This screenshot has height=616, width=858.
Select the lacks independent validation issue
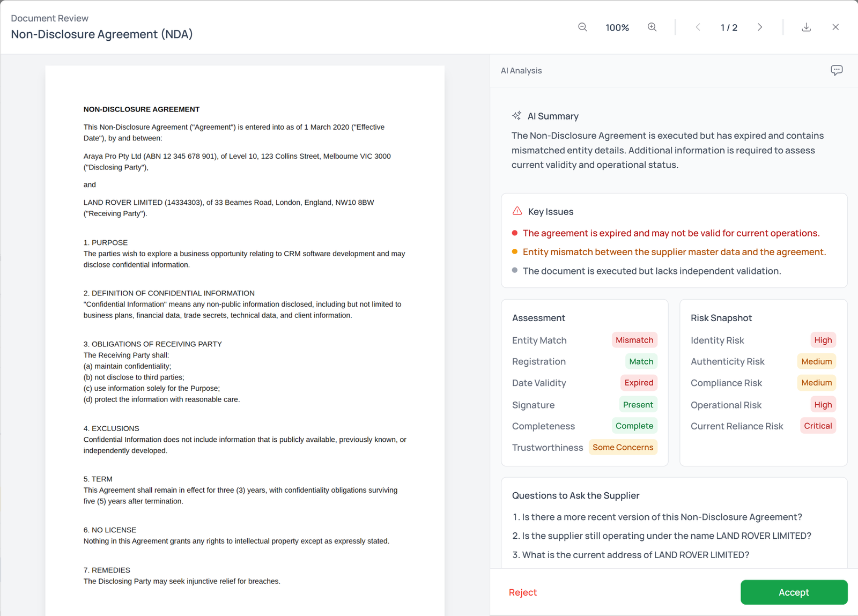pyautogui.click(x=652, y=271)
